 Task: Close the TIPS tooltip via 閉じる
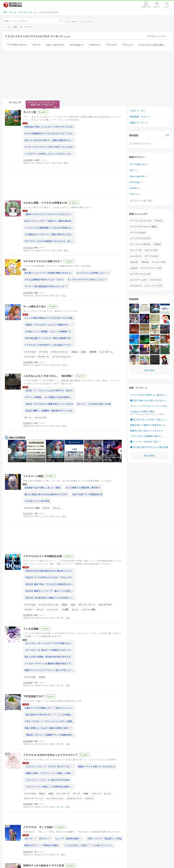[56, 107]
